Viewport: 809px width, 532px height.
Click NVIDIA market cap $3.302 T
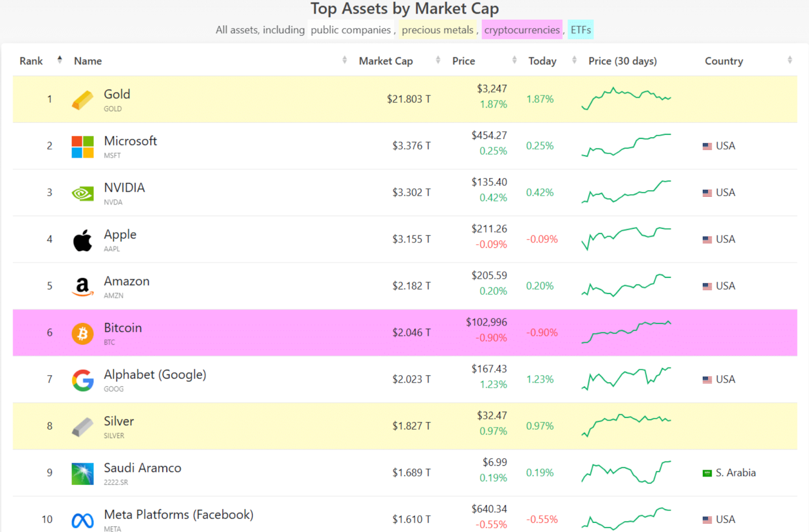point(412,192)
